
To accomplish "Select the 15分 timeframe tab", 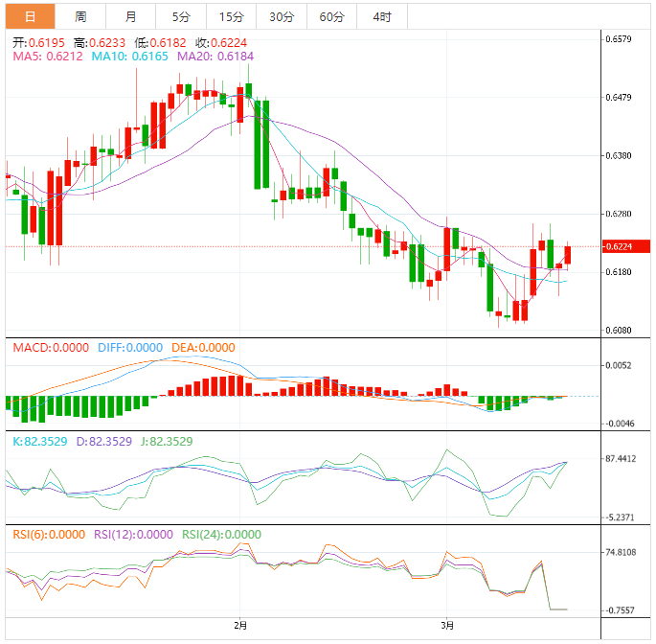I will (231, 16).
